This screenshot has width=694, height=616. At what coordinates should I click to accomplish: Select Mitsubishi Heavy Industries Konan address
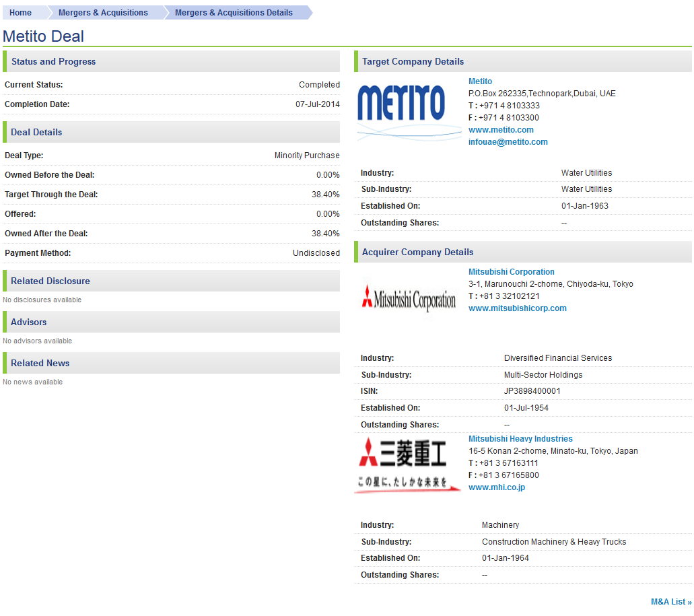[553, 451]
